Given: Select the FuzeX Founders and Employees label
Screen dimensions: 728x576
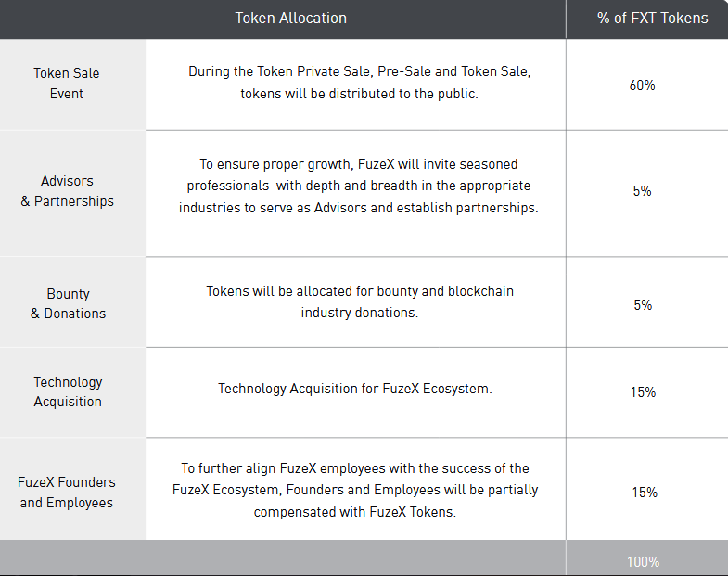Looking at the screenshot, I should click(x=67, y=493).
